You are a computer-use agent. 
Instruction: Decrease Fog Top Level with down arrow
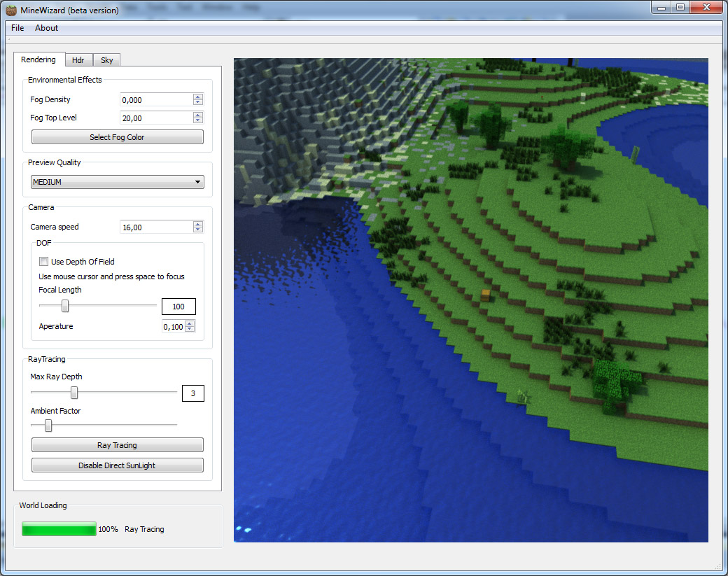tap(198, 120)
